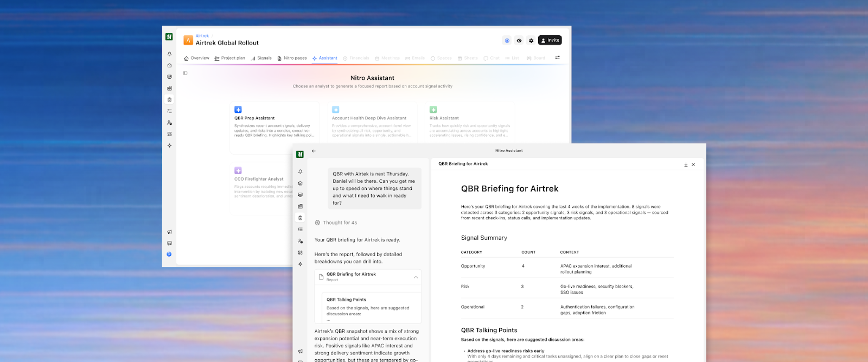This screenshot has width=868, height=362.
Task: Collapse the QBR Briefing for Airtrek report card
Action: click(x=416, y=277)
